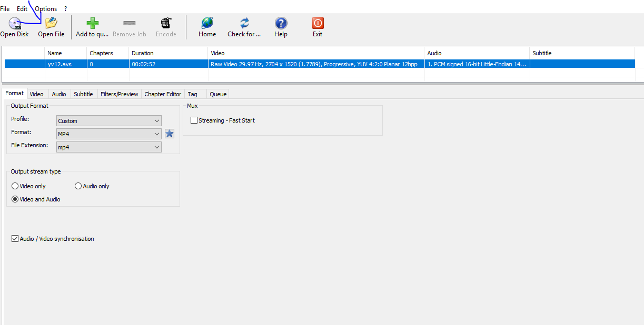This screenshot has width=644, height=325.
Task: Switch to the Subtitle tab
Action: (x=83, y=94)
